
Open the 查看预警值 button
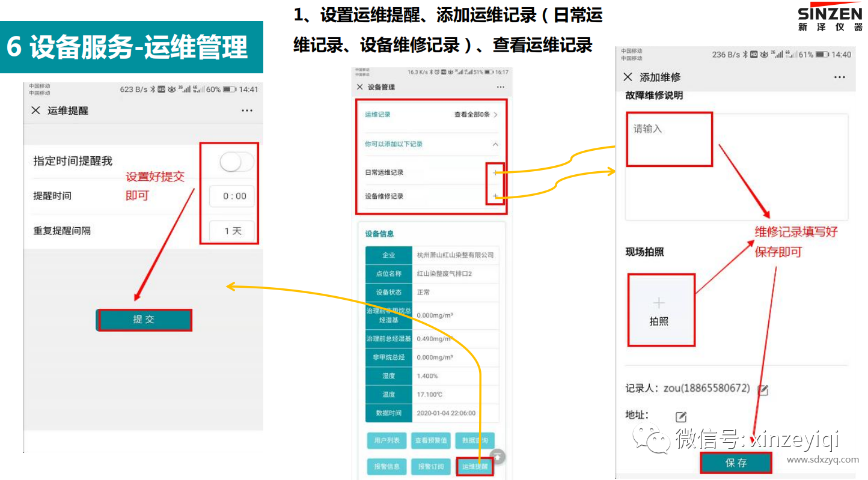point(431,440)
